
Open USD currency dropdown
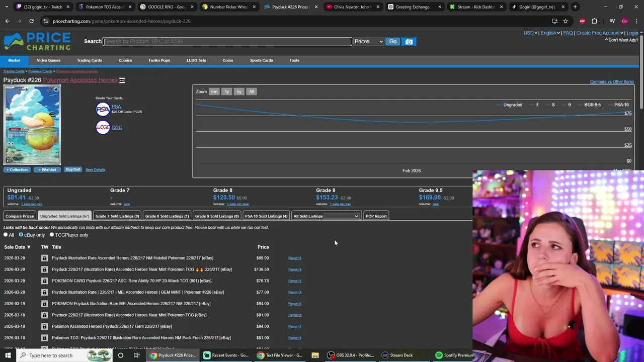pos(530,33)
